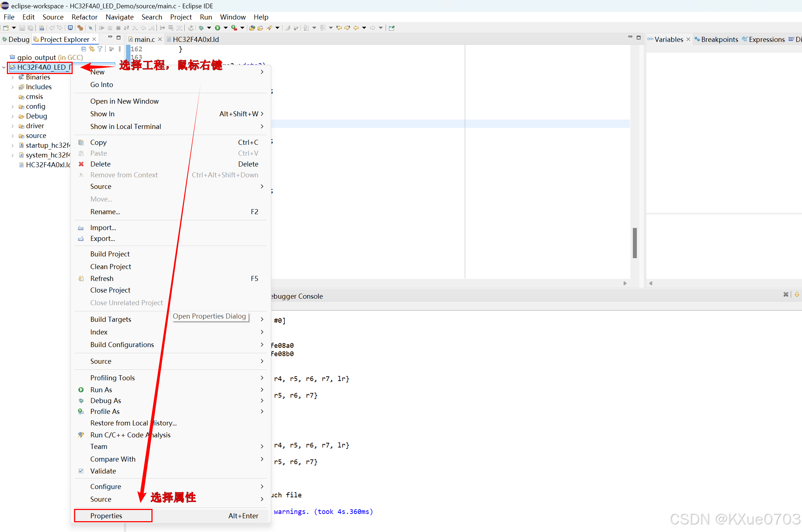Click the New file toolbar icon

[6, 28]
